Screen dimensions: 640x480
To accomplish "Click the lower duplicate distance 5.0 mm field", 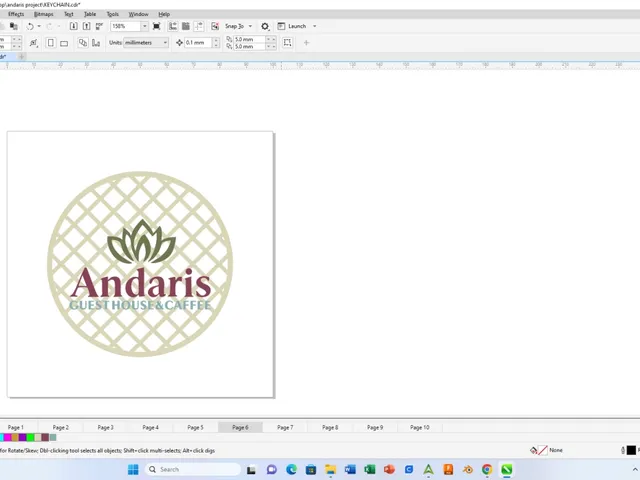I will point(249,47).
